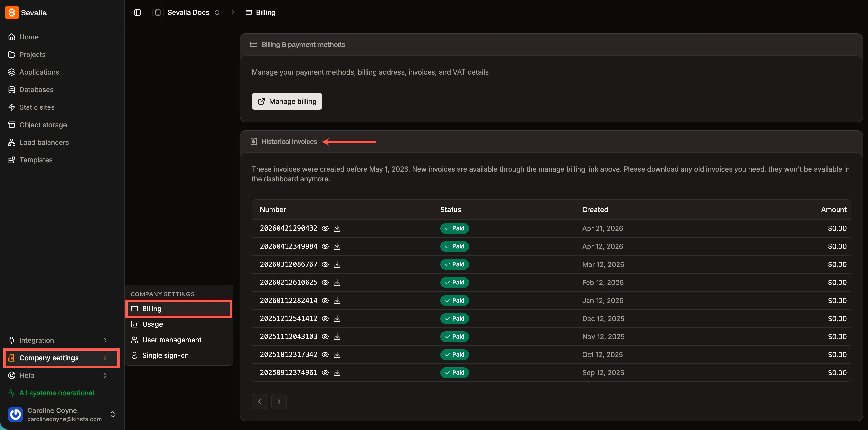868x430 pixels.
Task: Download invoice 20260312086767
Action: coord(337,264)
